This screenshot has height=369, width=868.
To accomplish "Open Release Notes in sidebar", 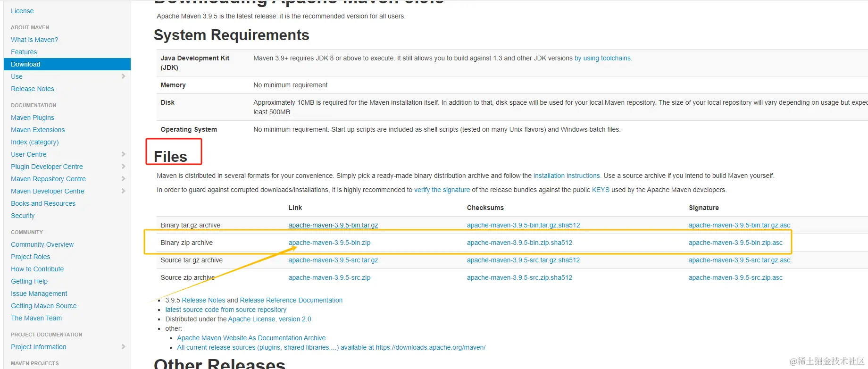I will tap(33, 89).
